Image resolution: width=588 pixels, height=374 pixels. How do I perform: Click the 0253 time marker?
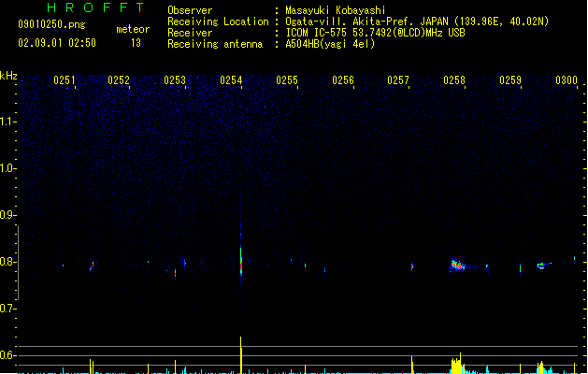tap(175, 80)
